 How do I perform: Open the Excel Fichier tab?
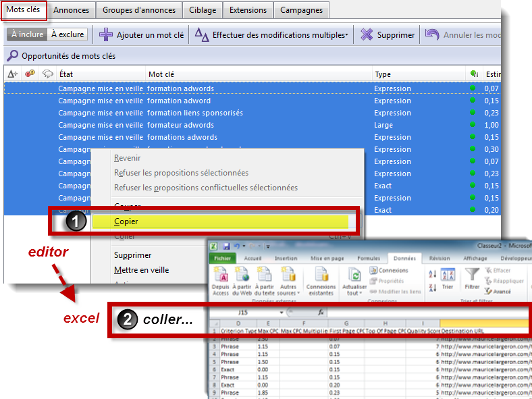click(x=222, y=258)
